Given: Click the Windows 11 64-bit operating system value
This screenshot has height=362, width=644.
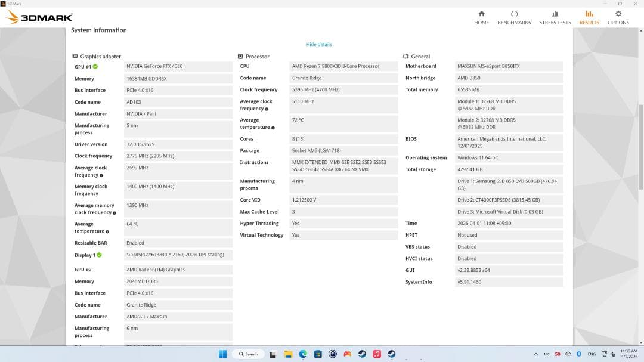Looking at the screenshot, I should pos(509,158).
